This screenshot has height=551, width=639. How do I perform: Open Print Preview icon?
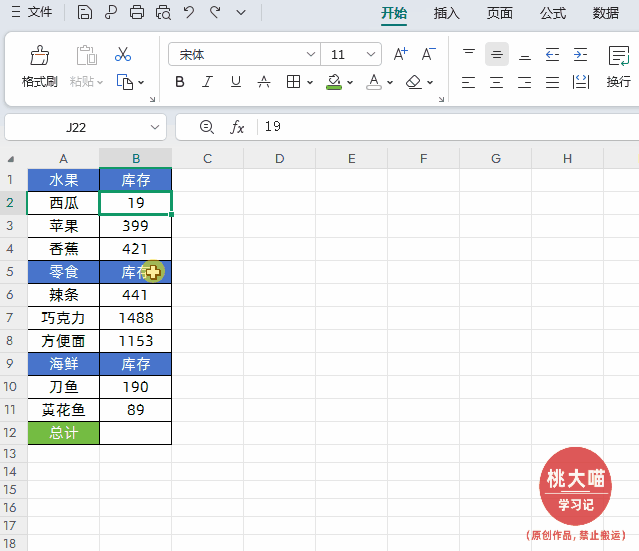(163, 13)
